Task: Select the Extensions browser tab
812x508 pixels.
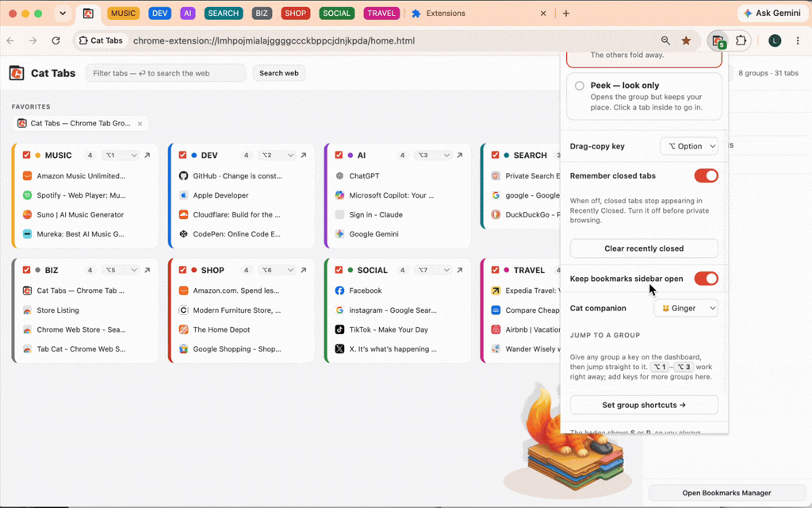Action: [479, 13]
